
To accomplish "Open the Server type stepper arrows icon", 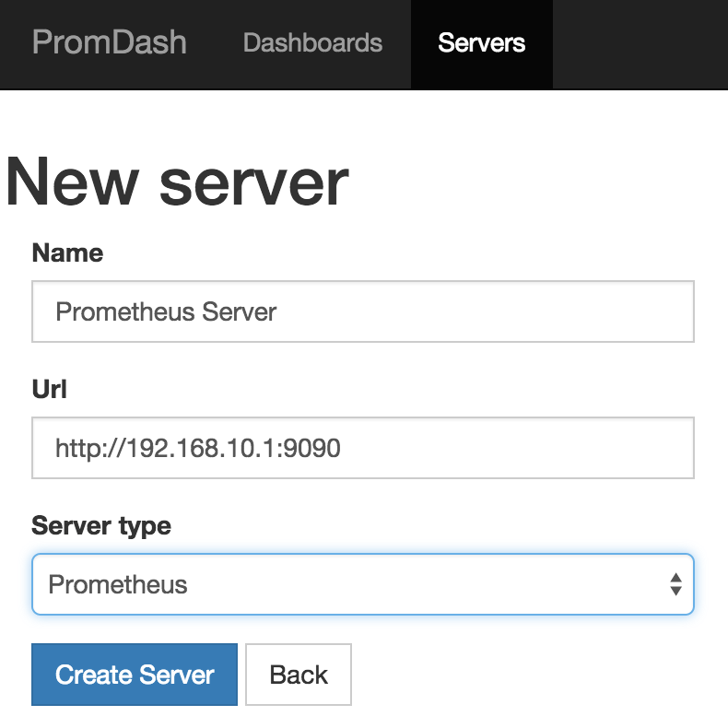I will pyautogui.click(x=675, y=584).
